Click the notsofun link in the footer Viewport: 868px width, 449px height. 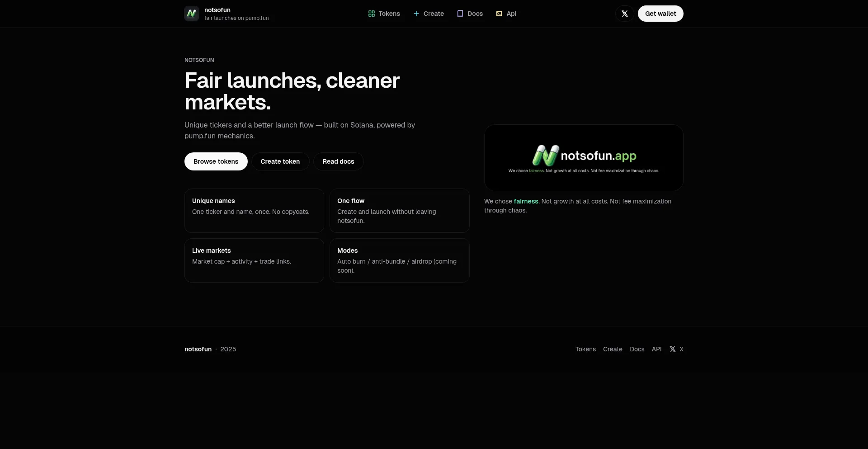click(x=198, y=349)
